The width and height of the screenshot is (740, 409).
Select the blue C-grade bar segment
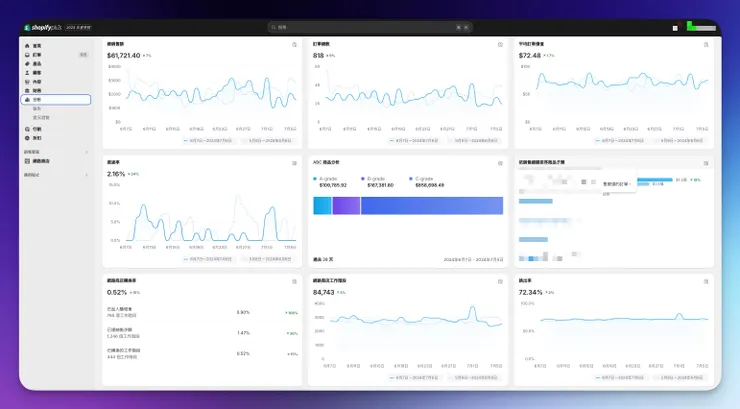click(432, 206)
